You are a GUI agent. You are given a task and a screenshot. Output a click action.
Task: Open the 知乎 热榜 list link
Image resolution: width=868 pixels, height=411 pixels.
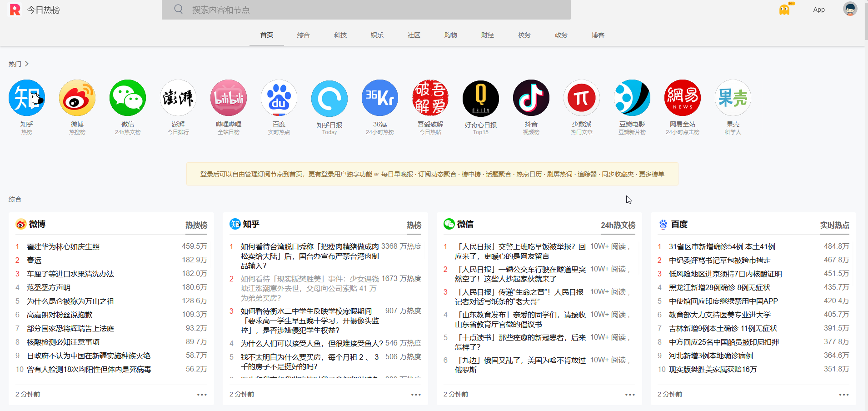pos(414,225)
